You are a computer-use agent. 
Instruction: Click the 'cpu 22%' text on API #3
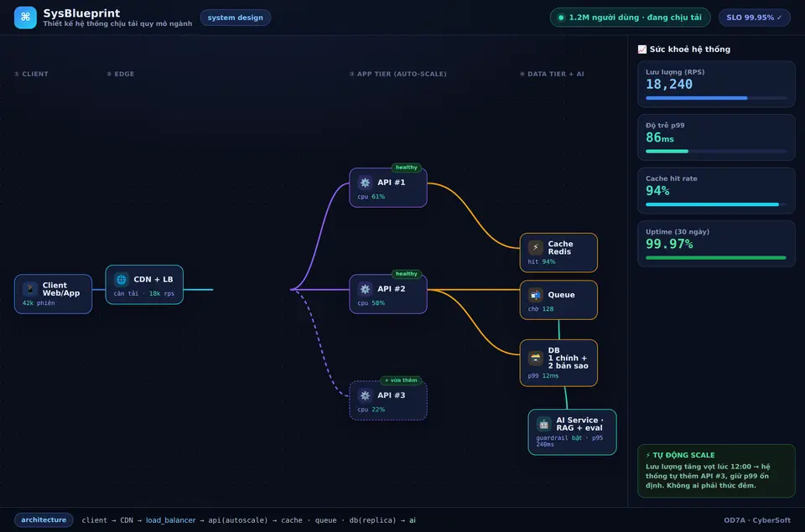coord(371,410)
